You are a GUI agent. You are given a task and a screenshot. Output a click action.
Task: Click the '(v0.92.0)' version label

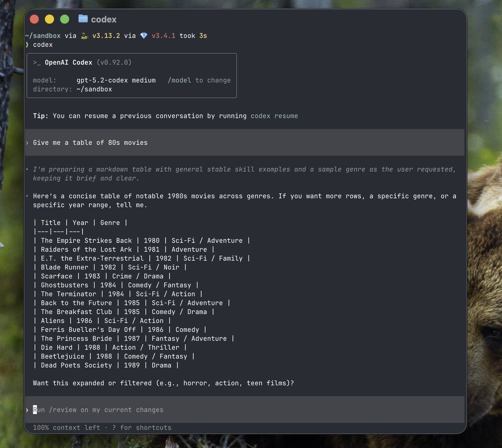pyautogui.click(x=114, y=62)
